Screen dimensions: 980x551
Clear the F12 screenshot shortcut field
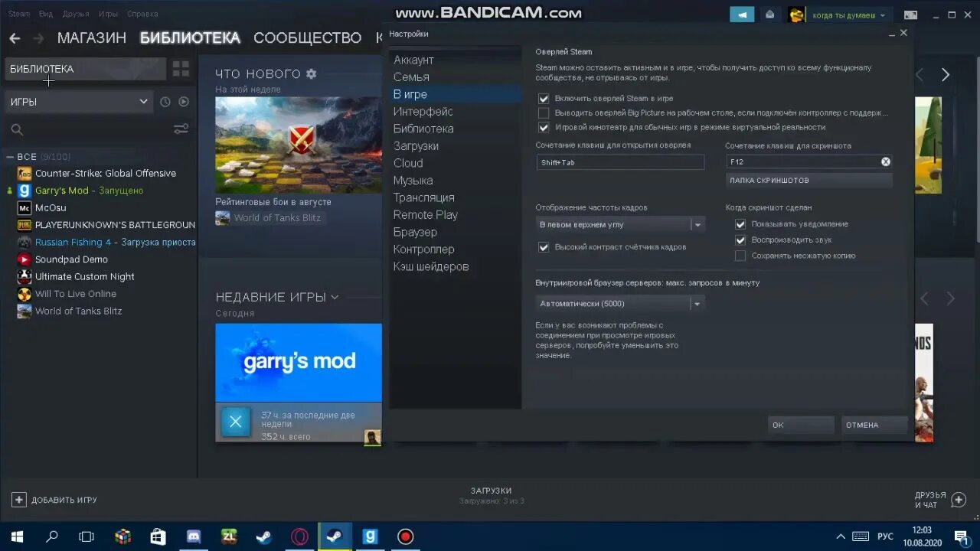click(x=886, y=161)
